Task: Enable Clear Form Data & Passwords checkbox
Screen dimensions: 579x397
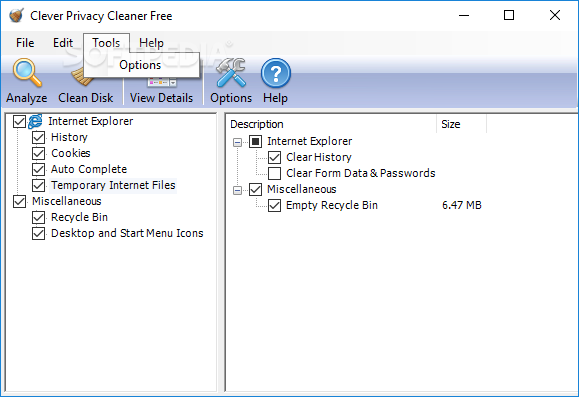Action: coord(274,173)
